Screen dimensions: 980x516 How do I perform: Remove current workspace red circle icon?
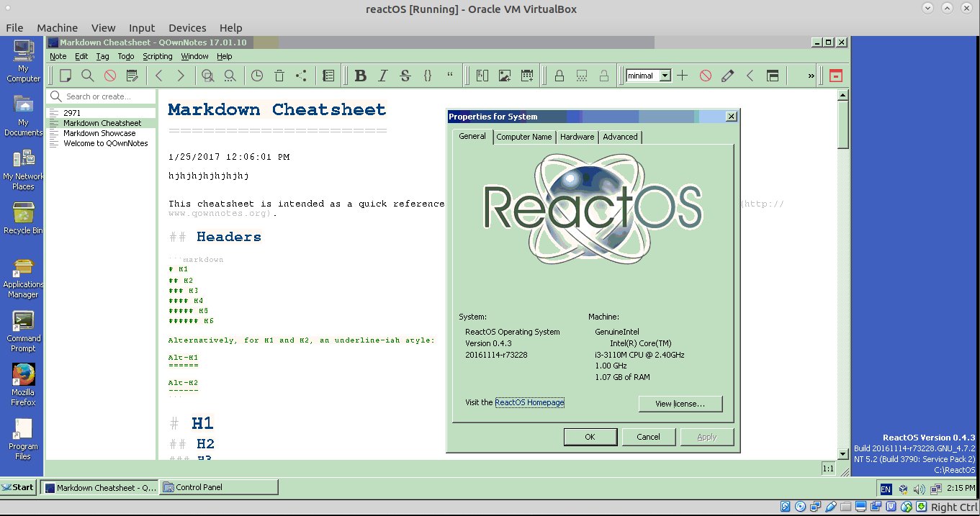click(706, 76)
